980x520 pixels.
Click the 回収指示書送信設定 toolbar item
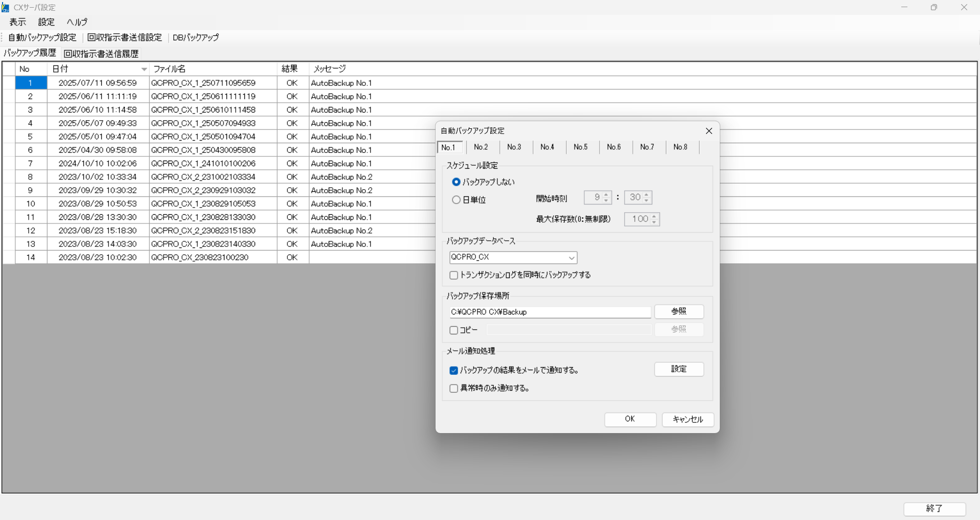124,37
